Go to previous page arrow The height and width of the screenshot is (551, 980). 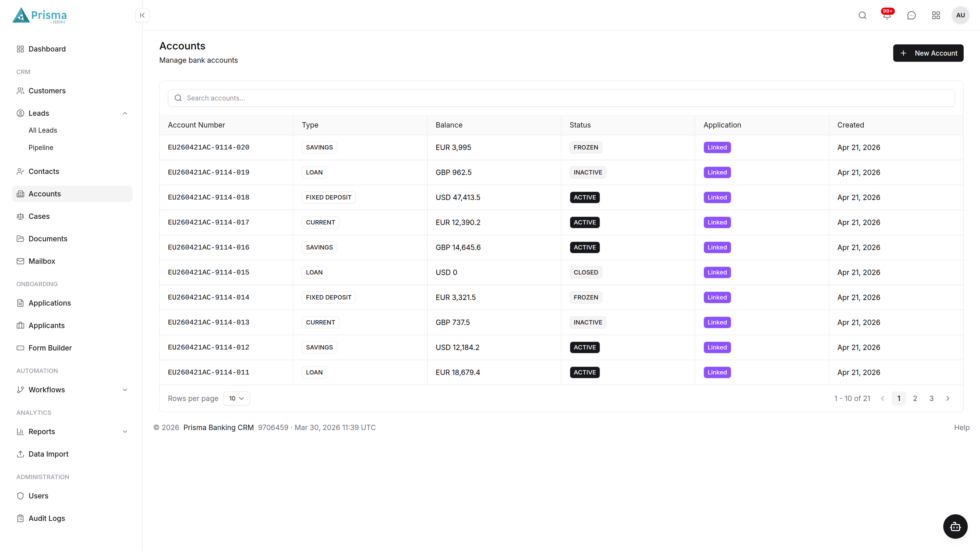(x=883, y=398)
